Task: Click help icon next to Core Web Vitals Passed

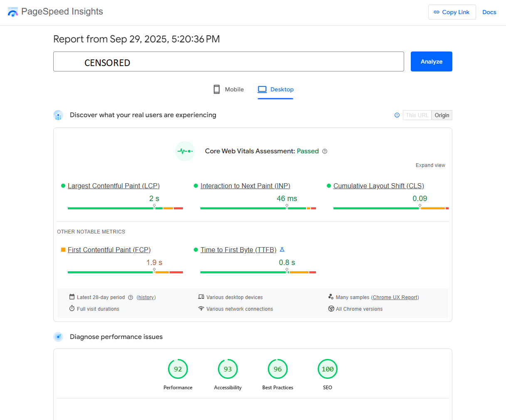Action: 325,151
